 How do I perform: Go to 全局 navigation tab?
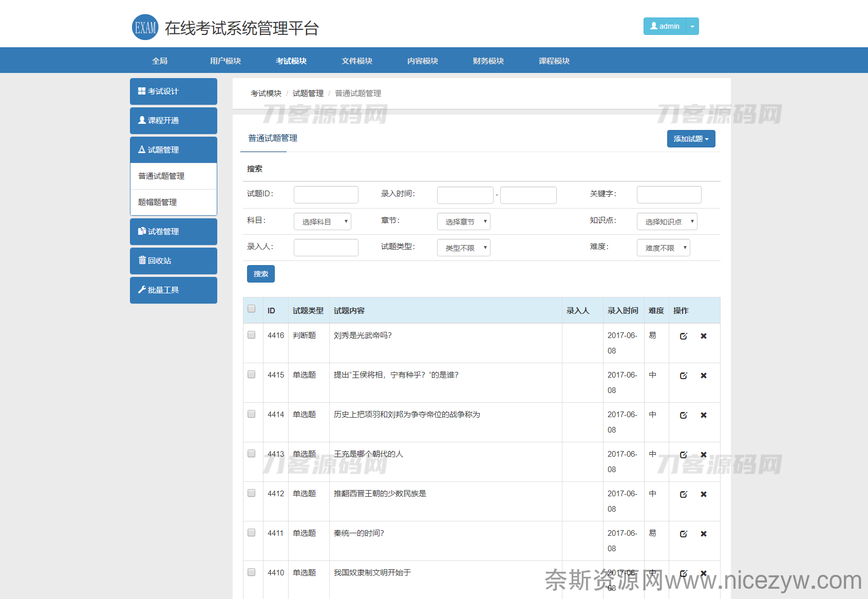pyautogui.click(x=160, y=61)
